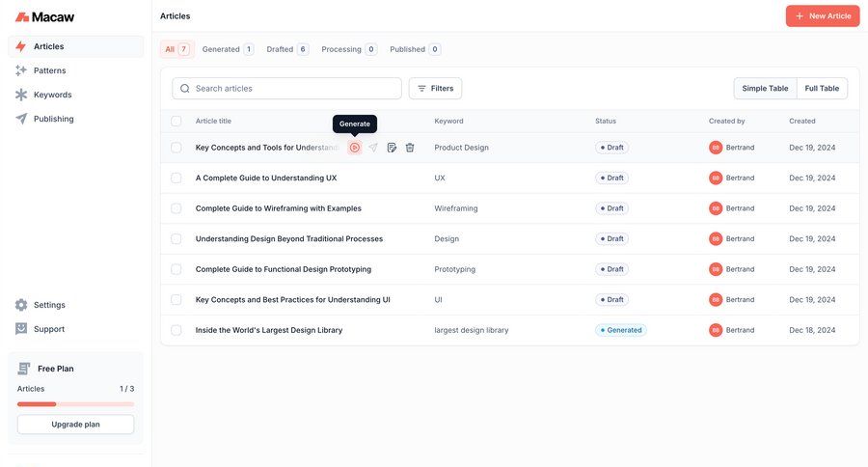Image resolution: width=868 pixels, height=467 pixels.
Task: Click the Status column header
Action: 606,121
